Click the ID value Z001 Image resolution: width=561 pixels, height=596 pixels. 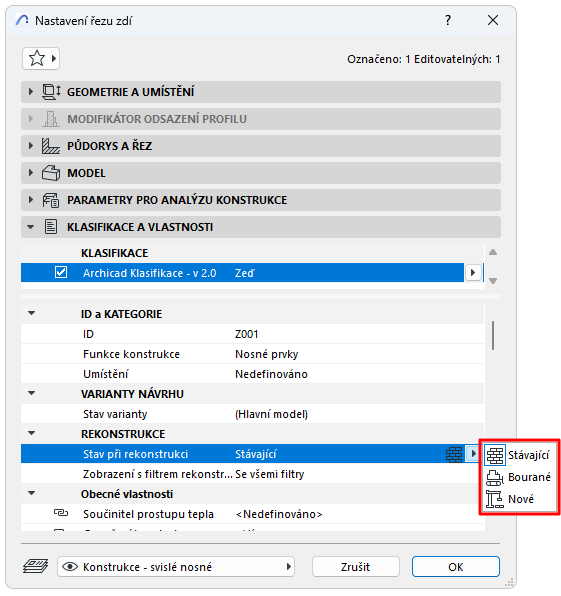coord(247,334)
